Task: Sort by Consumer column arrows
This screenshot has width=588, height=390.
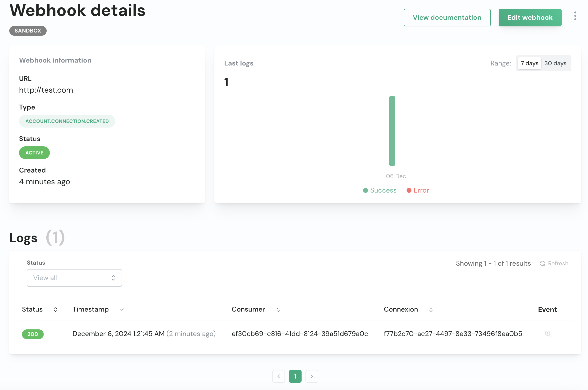Action: point(278,309)
